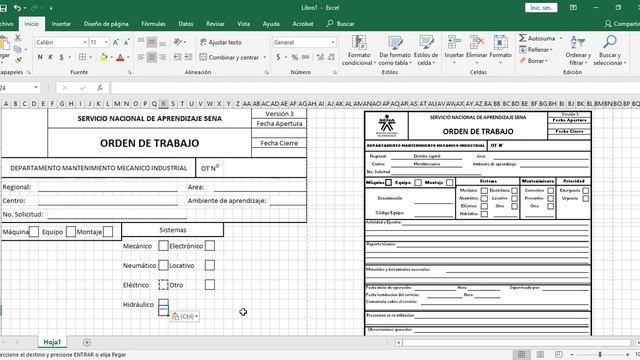
Task: Check the Máquina box
Action: click(34, 232)
